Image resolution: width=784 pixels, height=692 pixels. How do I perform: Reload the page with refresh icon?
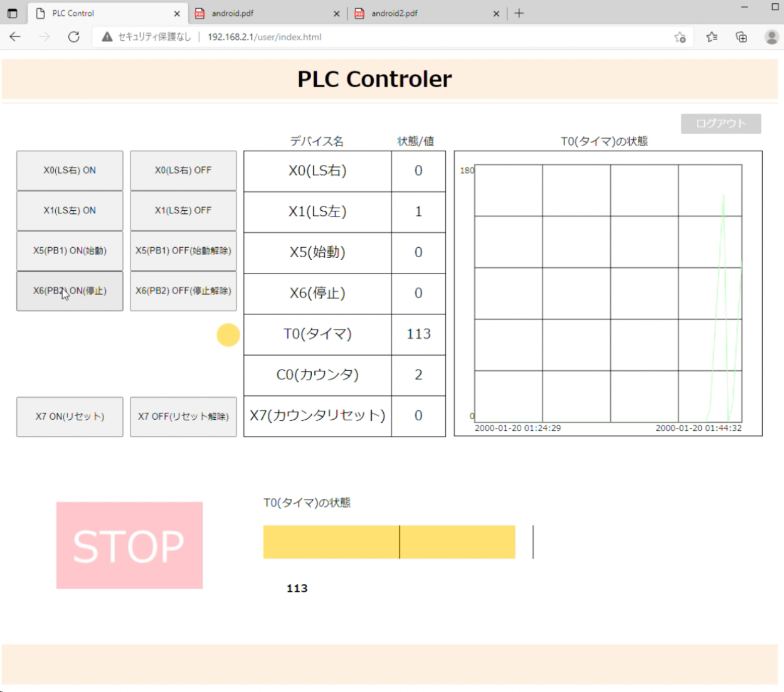(x=74, y=37)
